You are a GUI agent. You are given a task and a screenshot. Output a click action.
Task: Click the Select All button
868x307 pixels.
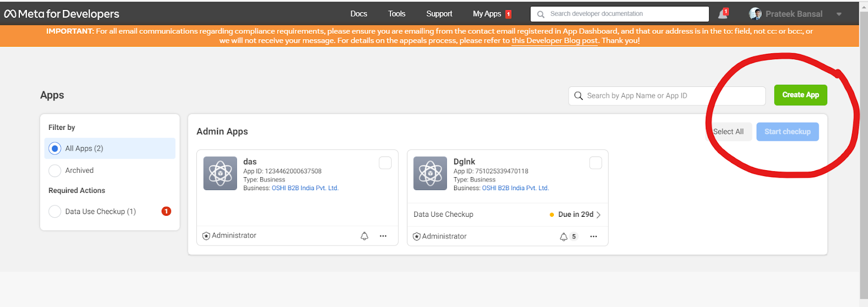click(x=728, y=131)
